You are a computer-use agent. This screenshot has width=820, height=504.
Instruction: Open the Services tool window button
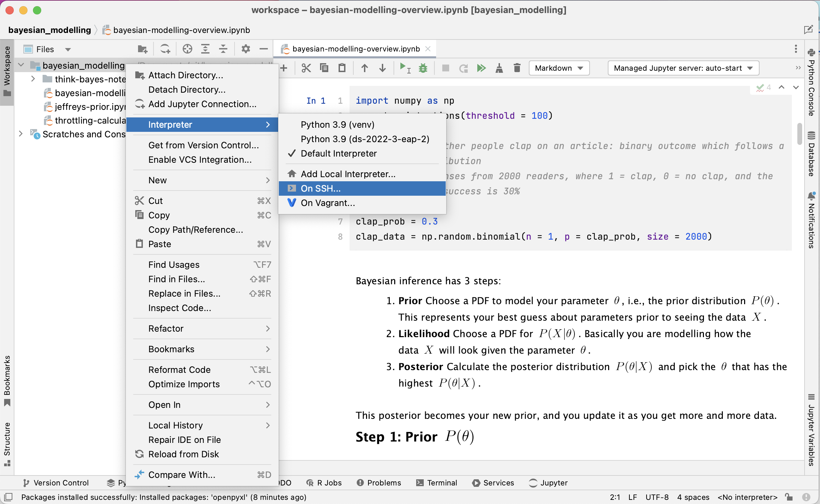[x=493, y=483]
